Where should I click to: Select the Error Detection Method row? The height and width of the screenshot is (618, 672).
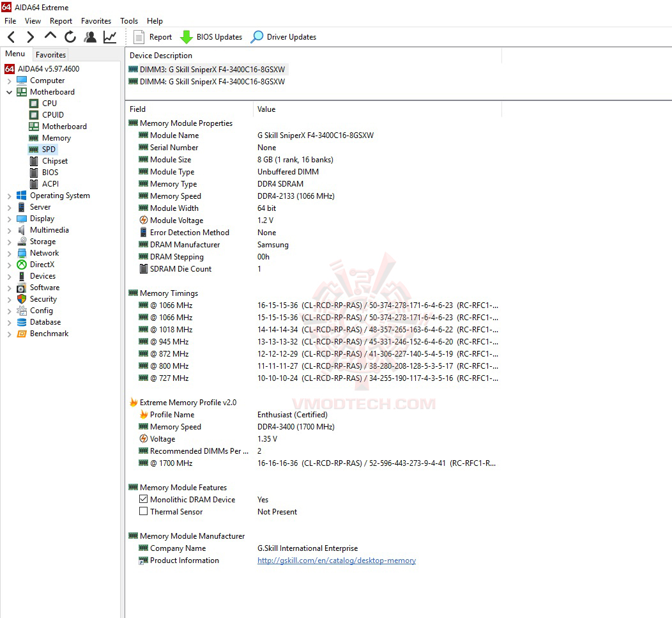[314, 233]
